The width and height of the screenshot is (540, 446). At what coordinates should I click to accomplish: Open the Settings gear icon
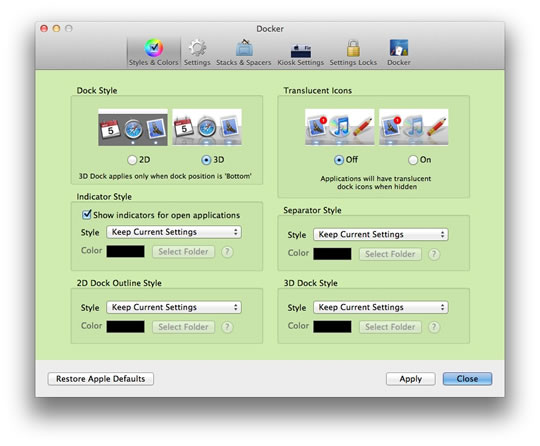click(x=197, y=48)
